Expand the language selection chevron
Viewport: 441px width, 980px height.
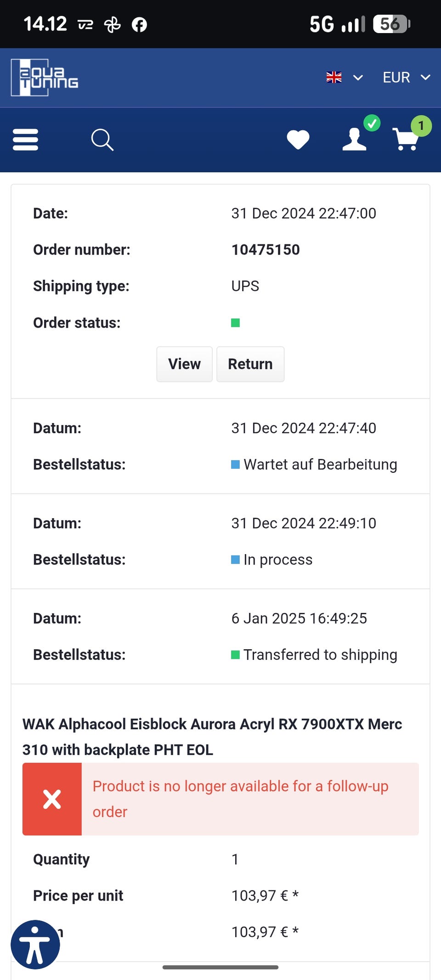[x=358, y=78]
